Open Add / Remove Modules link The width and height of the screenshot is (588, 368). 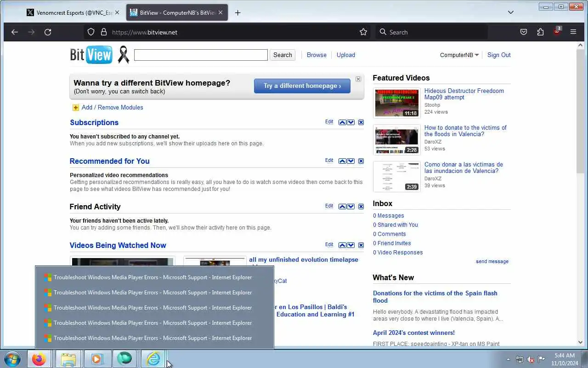click(112, 107)
